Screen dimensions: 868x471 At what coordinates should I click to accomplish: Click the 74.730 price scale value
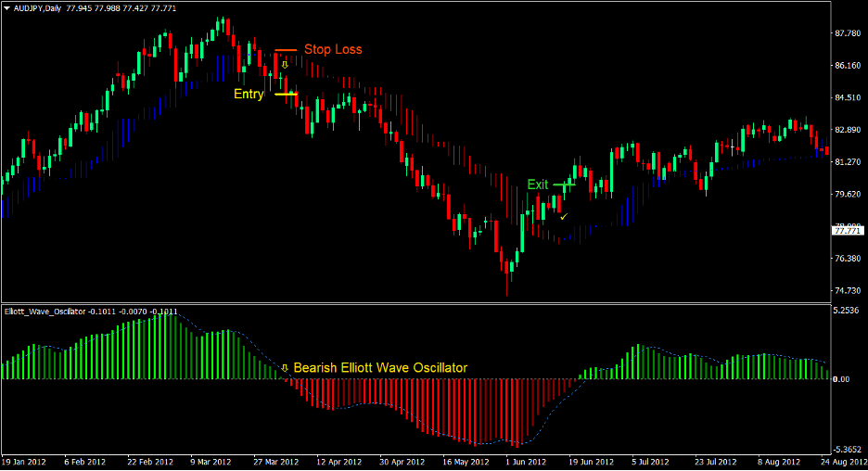coord(848,290)
